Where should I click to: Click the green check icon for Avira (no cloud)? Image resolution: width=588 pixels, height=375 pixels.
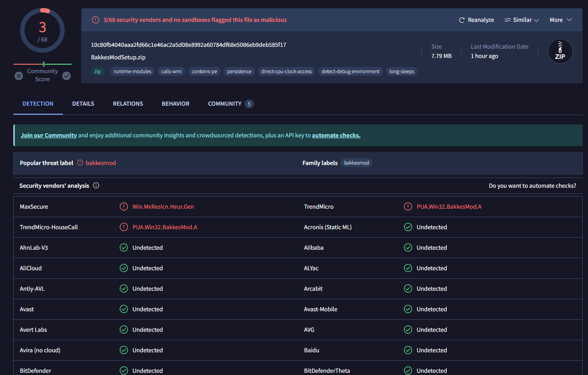pyautogui.click(x=124, y=350)
